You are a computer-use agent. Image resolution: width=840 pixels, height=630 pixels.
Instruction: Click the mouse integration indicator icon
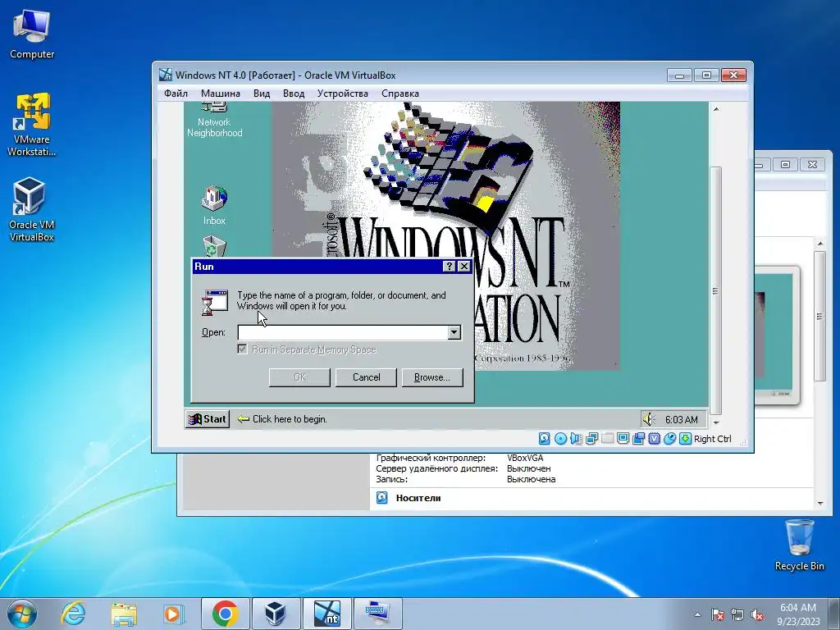tap(669, 439)
